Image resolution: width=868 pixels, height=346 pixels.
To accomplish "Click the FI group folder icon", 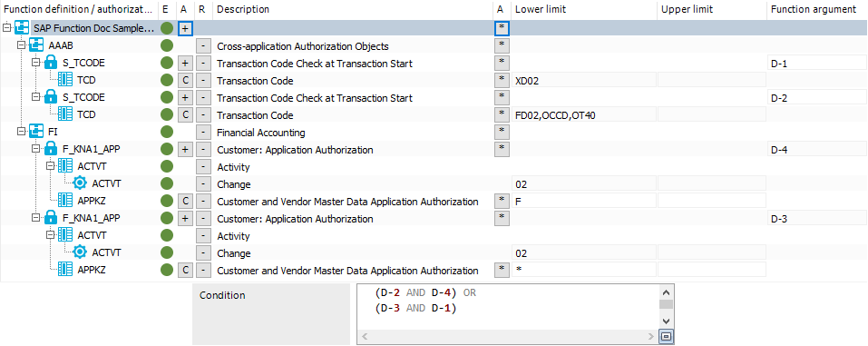I will tap(36, 132).
